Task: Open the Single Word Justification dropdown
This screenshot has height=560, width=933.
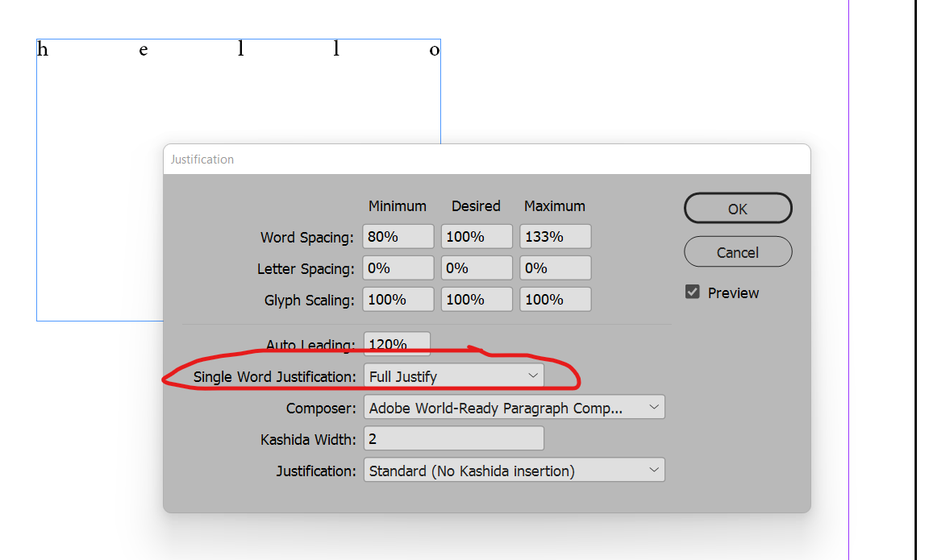Action: pos(453,376)
